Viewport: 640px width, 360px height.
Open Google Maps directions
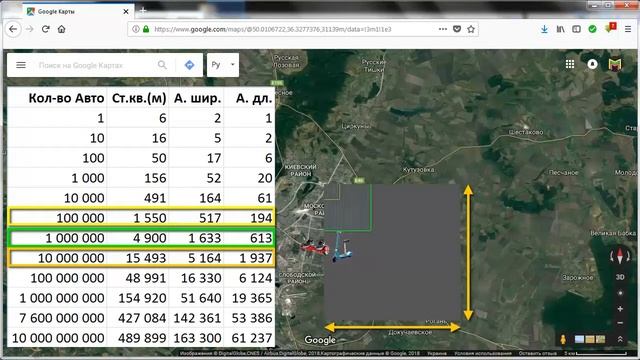(189, 65)
